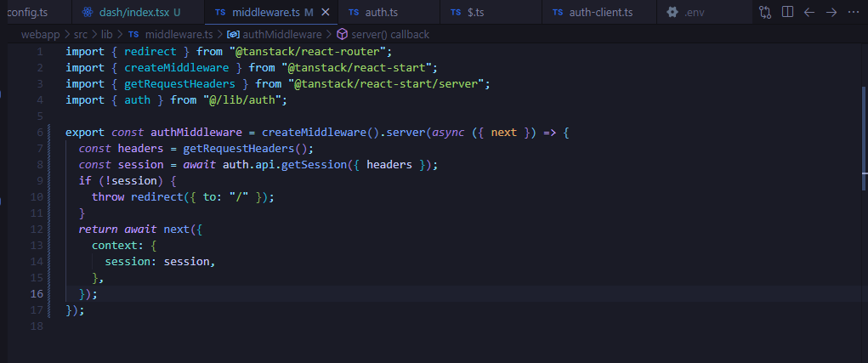The image size is (868, 363).
Task: Close the middleware.ts tab
Action: [x=326, y=12]
